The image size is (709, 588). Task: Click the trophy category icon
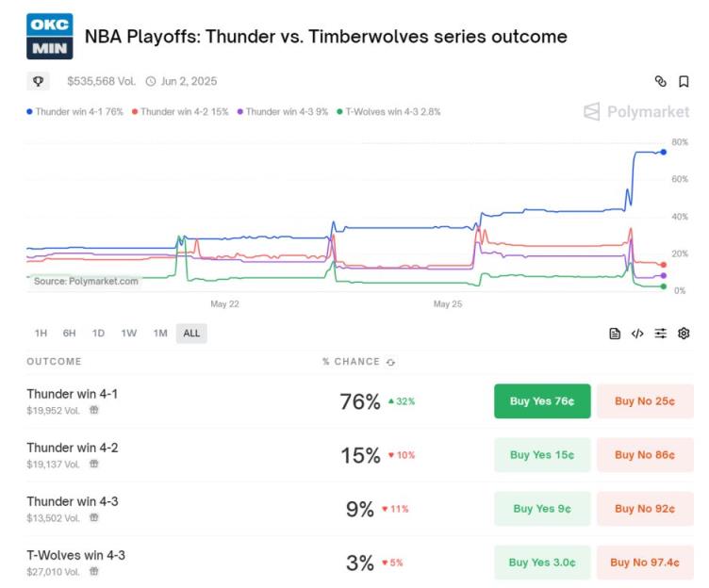38,81
